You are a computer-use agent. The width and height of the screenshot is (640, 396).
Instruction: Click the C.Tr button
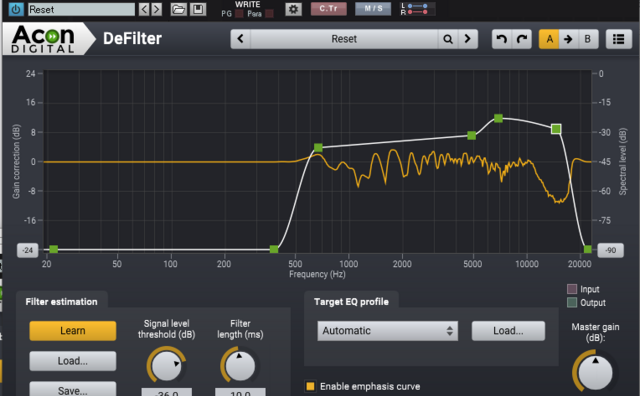coord(329,9)
